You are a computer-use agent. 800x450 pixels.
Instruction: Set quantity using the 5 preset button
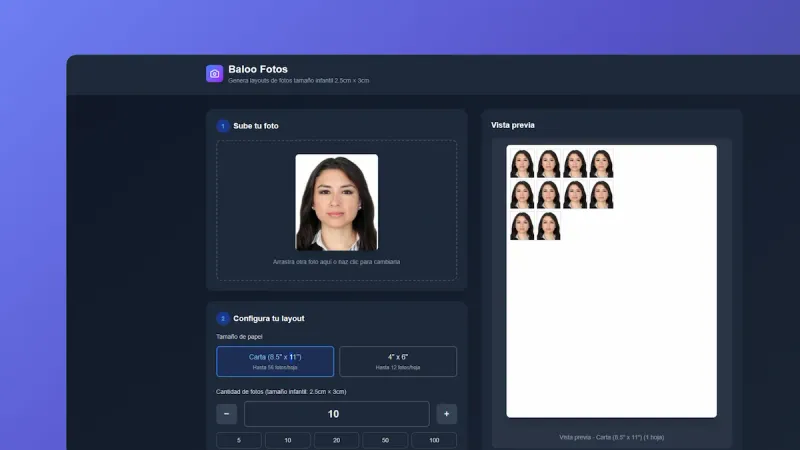tap(239, 441)
